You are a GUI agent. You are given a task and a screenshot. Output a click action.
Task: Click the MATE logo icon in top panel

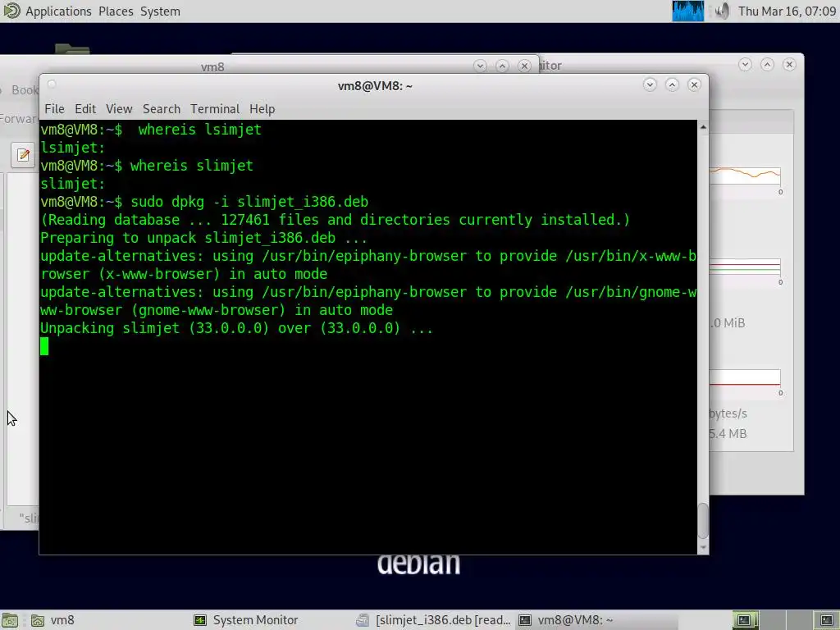click(x=11, y=11)
